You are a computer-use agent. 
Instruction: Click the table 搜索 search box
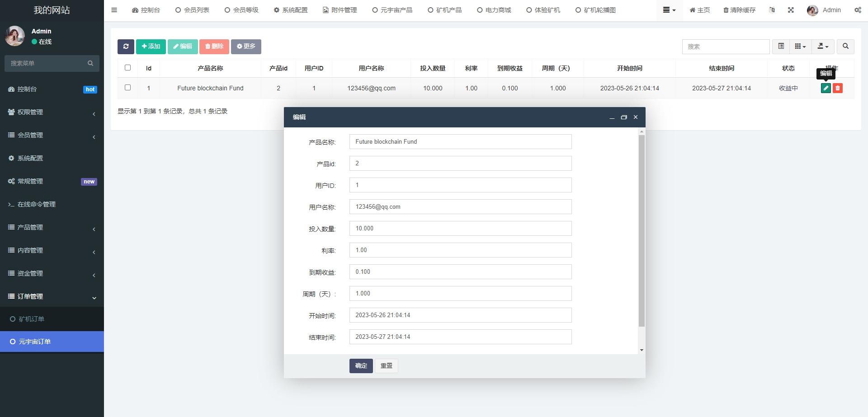(726, 47)
